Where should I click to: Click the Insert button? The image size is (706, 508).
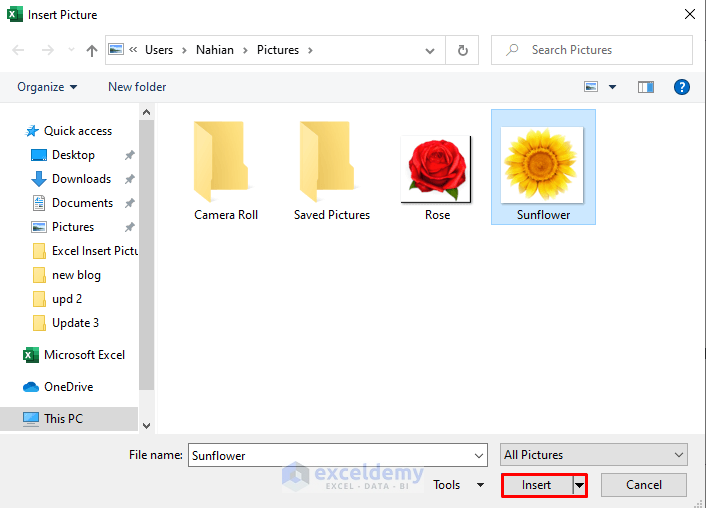[x=537, y=485]
